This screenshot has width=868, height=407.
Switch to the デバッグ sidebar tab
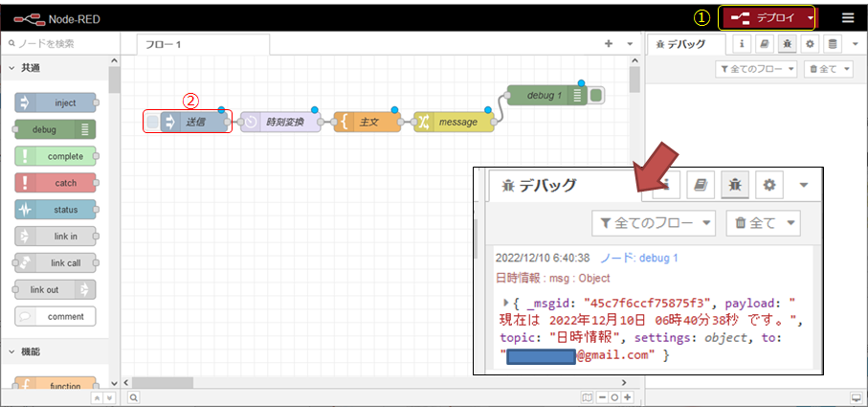[681, 44]
